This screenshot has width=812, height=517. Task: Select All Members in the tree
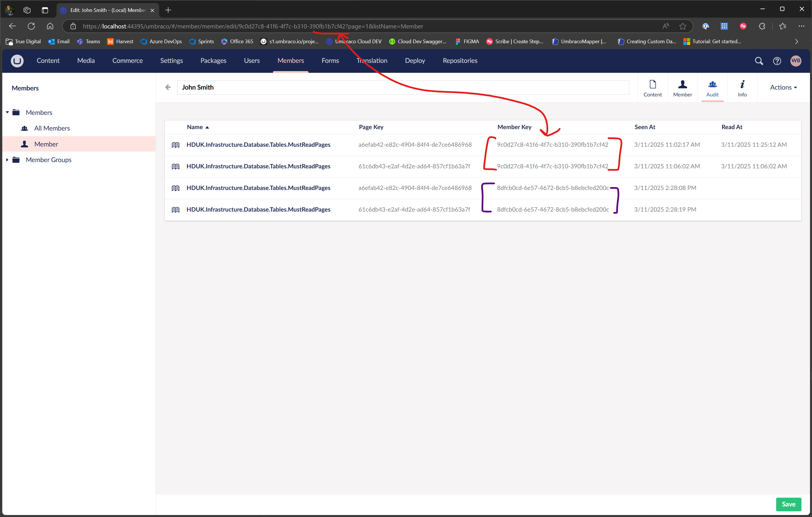[52, 128]
